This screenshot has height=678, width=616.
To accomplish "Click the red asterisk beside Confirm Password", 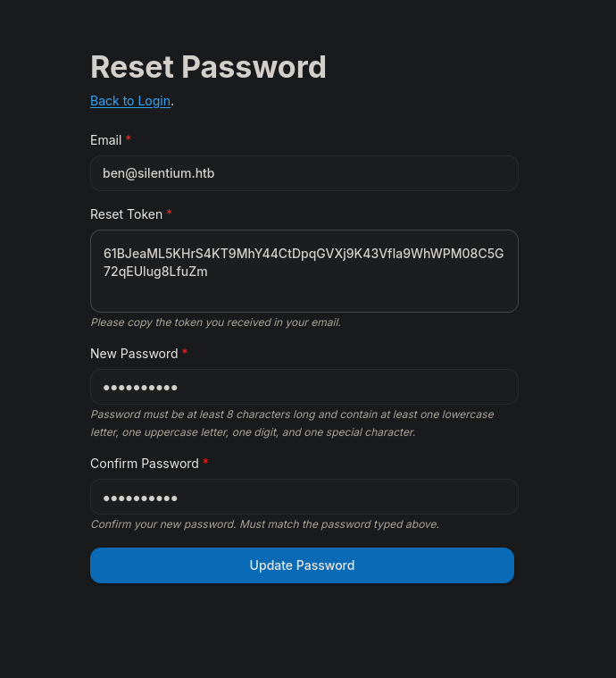I will tap(205, 461).
